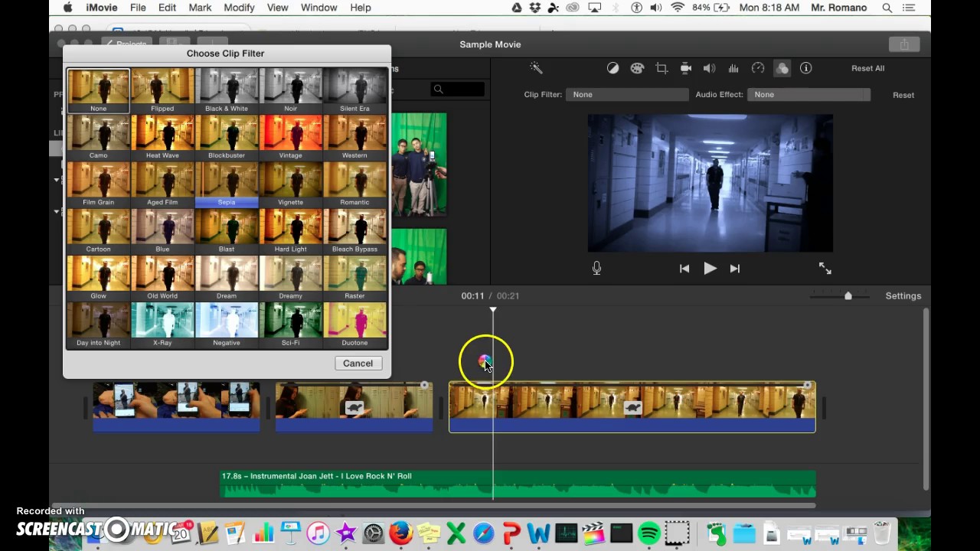Adjust the timeline zoom slider
980x551 pixels.
point(848,295)
